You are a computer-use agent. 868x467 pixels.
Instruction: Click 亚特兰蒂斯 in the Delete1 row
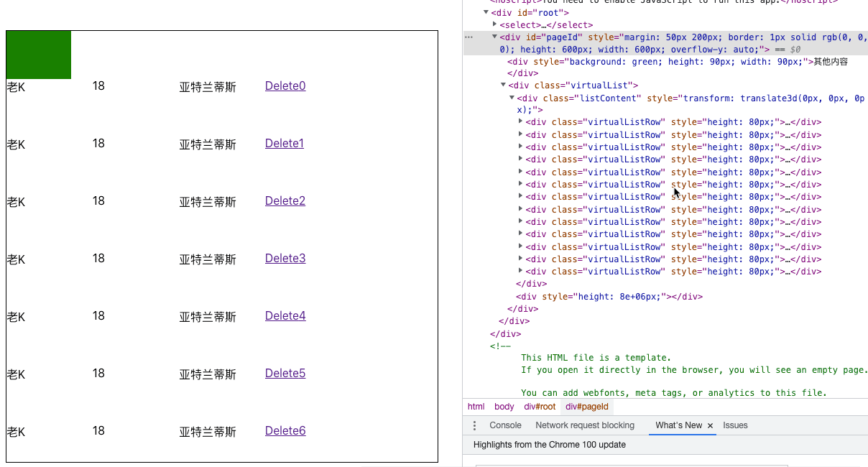[x=208, y=144]
